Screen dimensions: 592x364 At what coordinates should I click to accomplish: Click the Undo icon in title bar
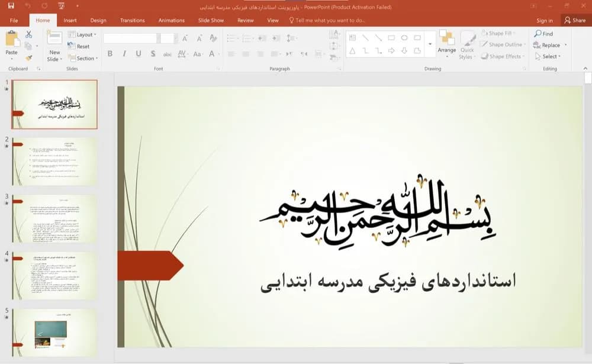pos(28,6)
